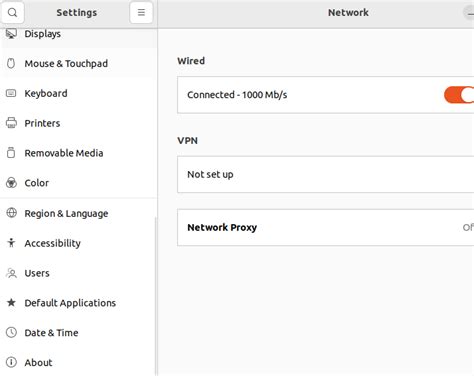This screenshot has width=474, height=376.
Task: Click the Accessibility figure icon
Action: pyautogui.click(x=11, y=243)
